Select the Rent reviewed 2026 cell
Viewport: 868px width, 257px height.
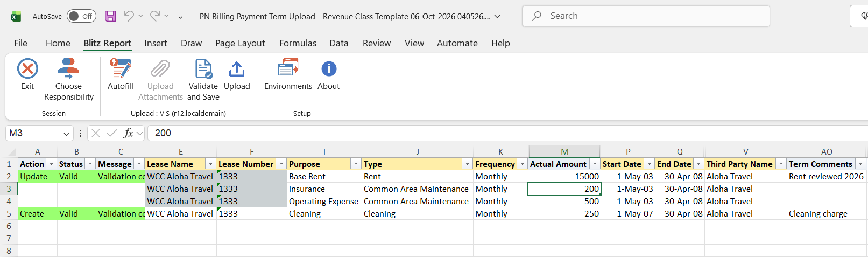[x=827, y=177]
